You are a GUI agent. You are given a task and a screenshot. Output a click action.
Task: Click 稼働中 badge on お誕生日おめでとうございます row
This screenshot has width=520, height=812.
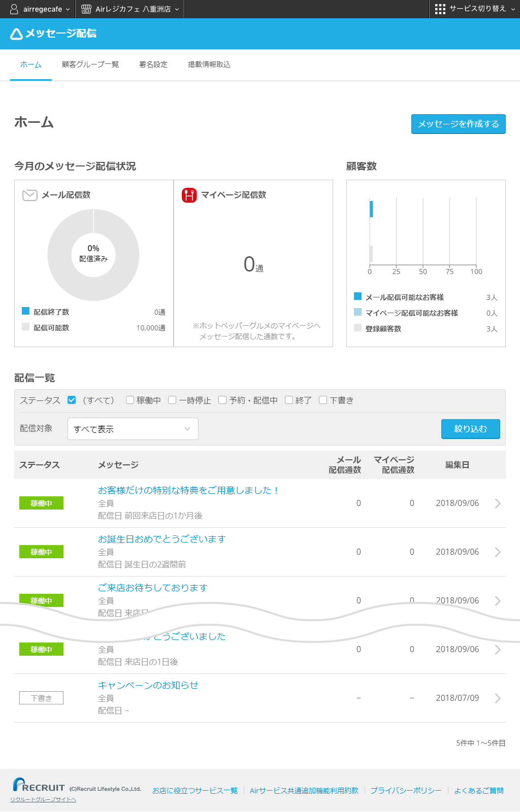(41, 552)
